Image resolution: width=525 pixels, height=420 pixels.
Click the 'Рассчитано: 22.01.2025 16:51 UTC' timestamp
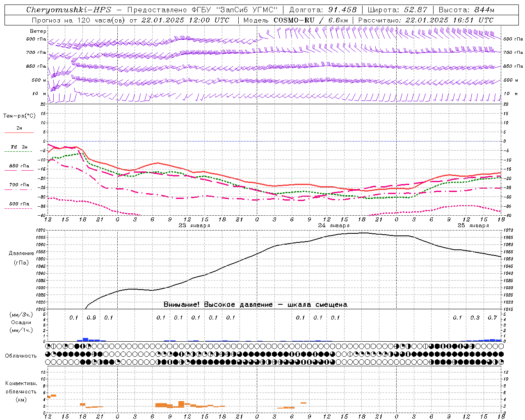pos(425,20)
